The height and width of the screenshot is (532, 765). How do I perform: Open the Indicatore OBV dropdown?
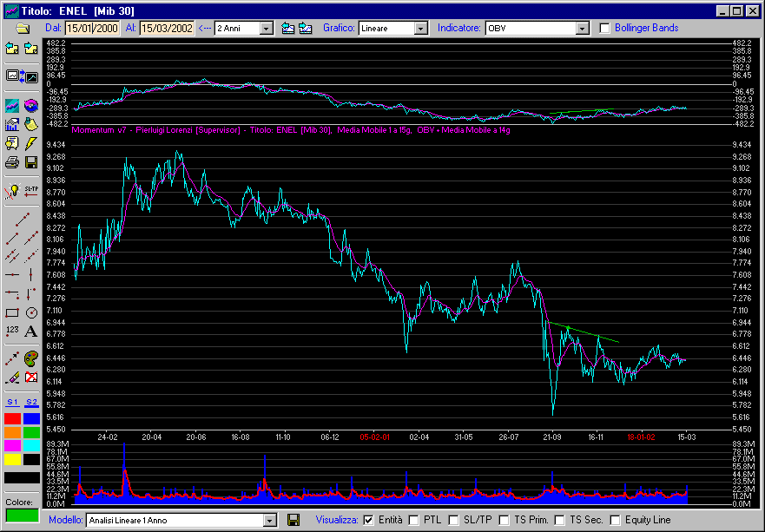pyautogui.click(x=583, y=29)
